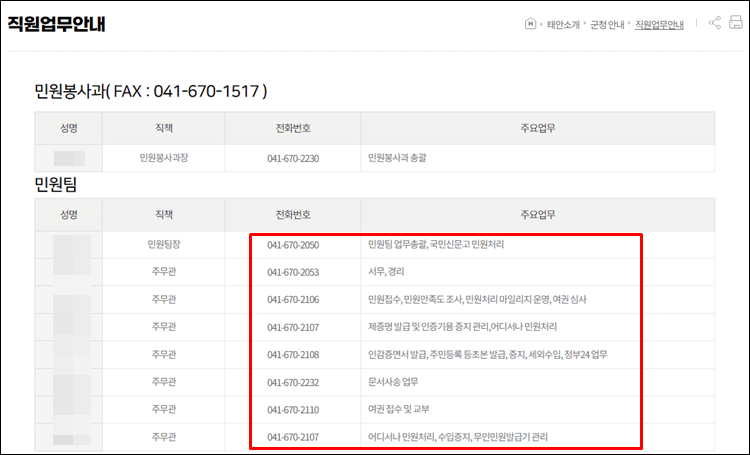Click the 제증명 발급 및 인증기용 증지 관리 cell
Viewport: 750px width, 455px height.
[x=538, y=327]
